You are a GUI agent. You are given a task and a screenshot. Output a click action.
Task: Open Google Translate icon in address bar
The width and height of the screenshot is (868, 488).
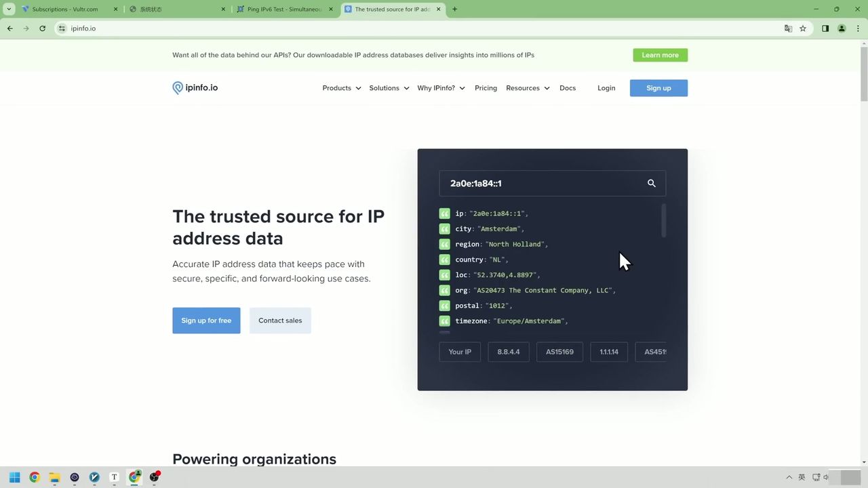point(787,28)
